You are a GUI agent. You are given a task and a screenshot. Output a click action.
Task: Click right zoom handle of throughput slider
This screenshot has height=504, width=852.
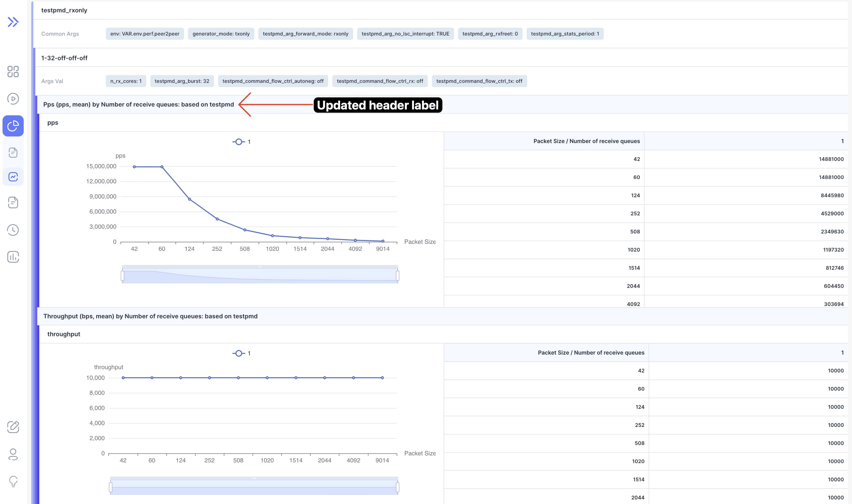[x=397, y=487]
